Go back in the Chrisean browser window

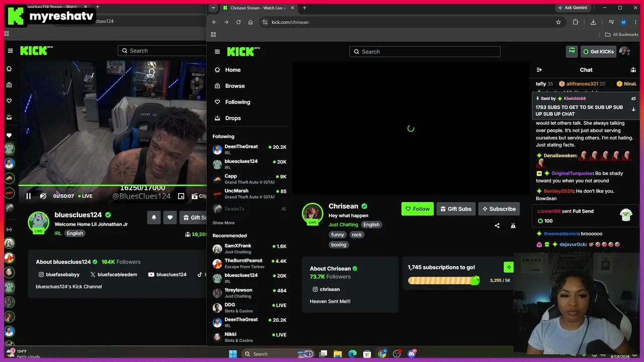(x=214, y=22)
